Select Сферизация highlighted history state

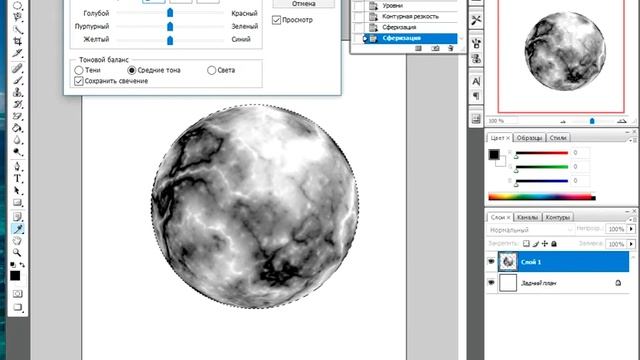tap(410, 38)
